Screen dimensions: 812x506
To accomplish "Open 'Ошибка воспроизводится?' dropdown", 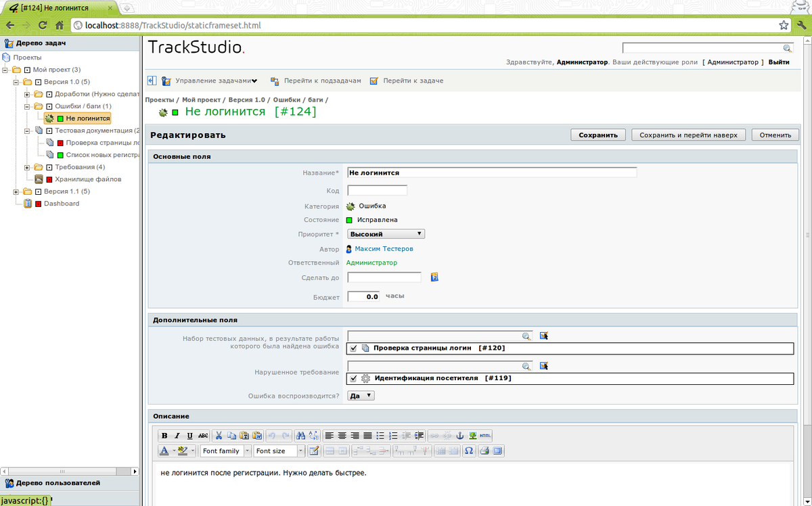I will click(x=361, y=396).
